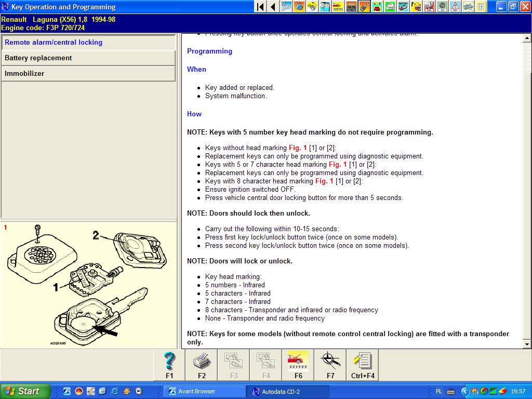Viewport: 532px width, 399px height.
Task: Open the wrench technical data toolbar icon
Action: 286,6
